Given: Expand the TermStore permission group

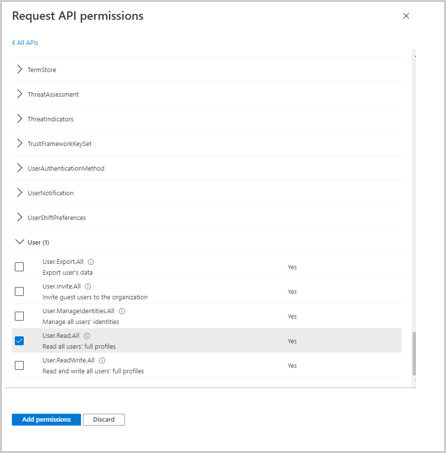Looking at the screenshot, I should 207,70.
